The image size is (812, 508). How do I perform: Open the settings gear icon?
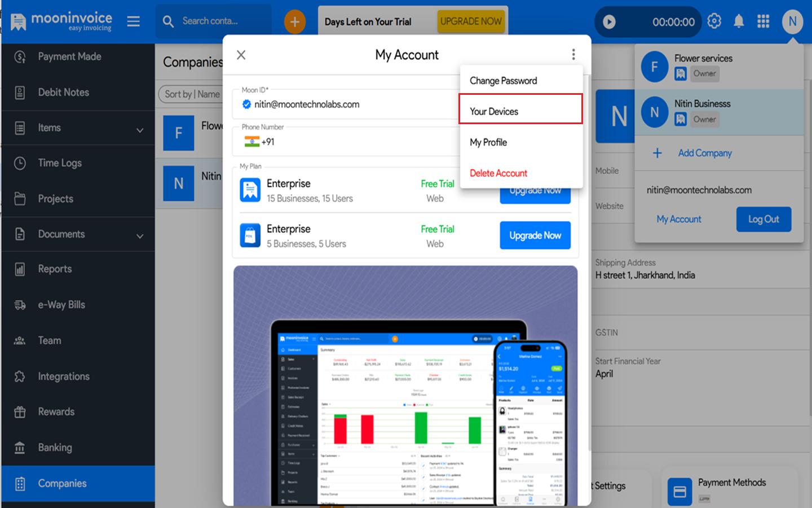pos(714,21)
